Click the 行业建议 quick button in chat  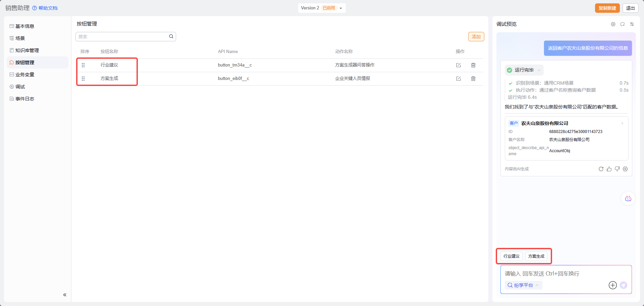[x=512, y=256]
